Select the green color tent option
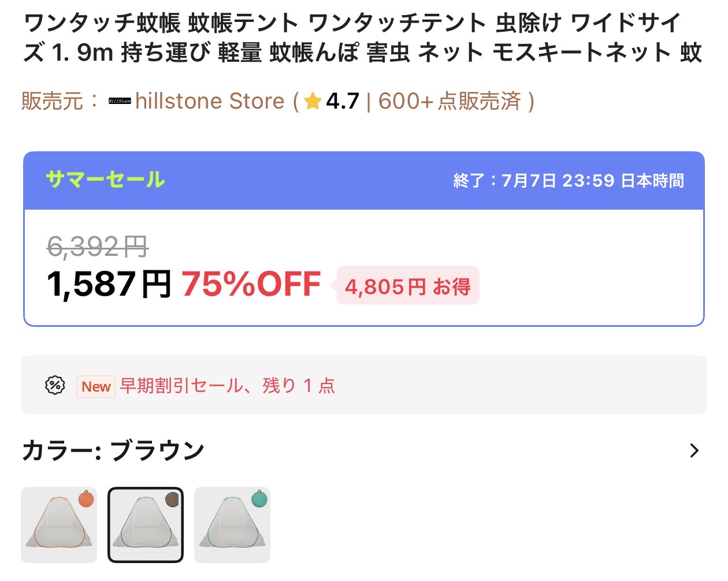The height and width of the screenshot is (581, 728). tap(232, 525)
